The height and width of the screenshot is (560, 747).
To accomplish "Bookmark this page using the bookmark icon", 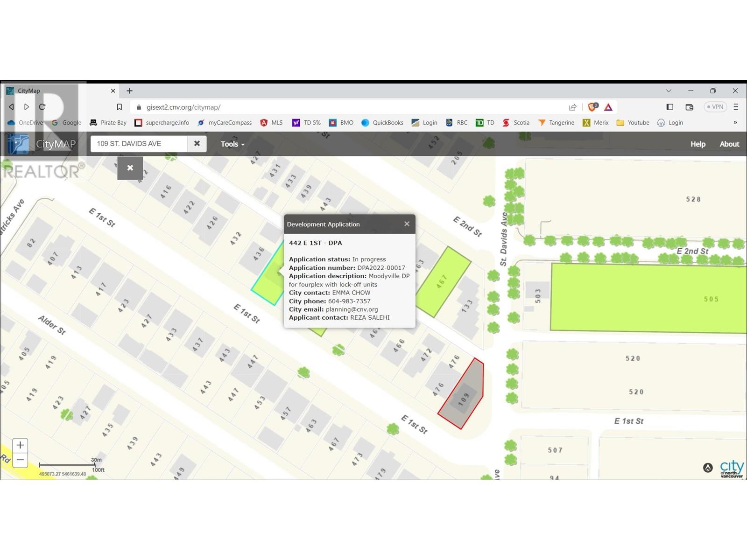I will [x=120, y=107].
